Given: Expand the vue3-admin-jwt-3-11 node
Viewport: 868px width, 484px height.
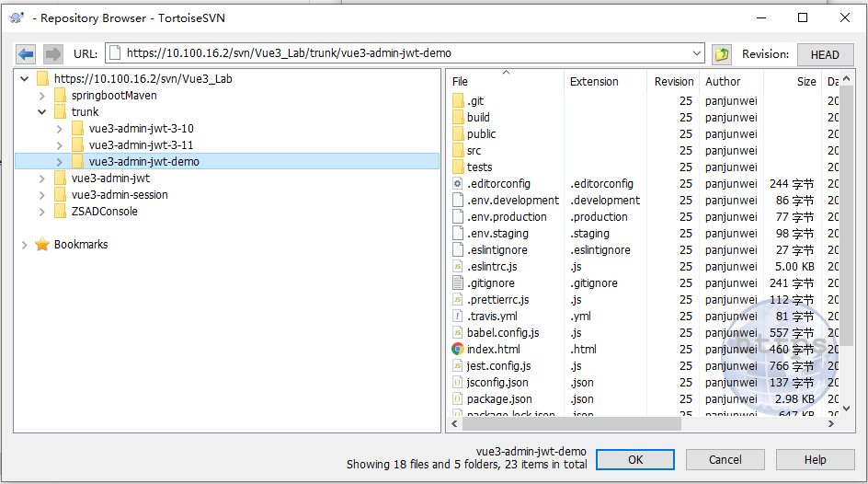Looking at the screenshot, I should click(x=59, y=145).
